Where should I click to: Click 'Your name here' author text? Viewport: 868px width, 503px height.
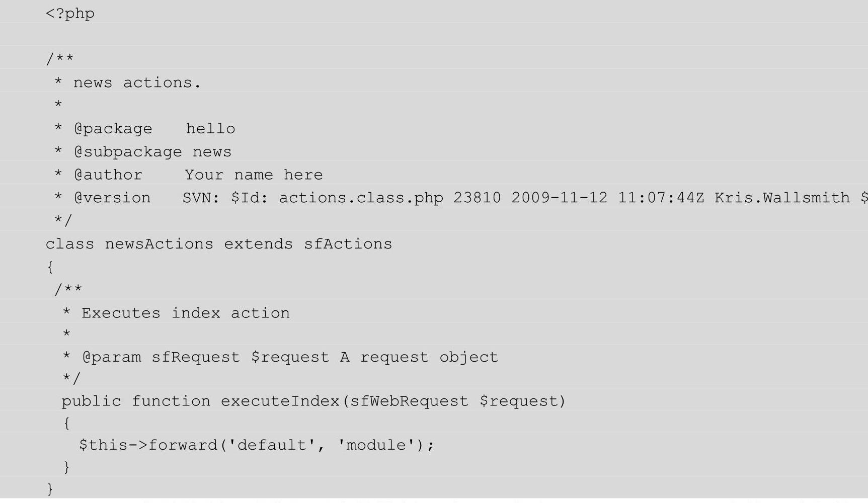click(254, 175)
